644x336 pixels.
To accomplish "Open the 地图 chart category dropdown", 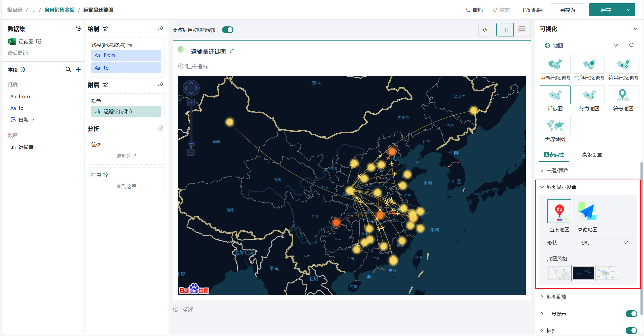I will click(x=581, y=45).
